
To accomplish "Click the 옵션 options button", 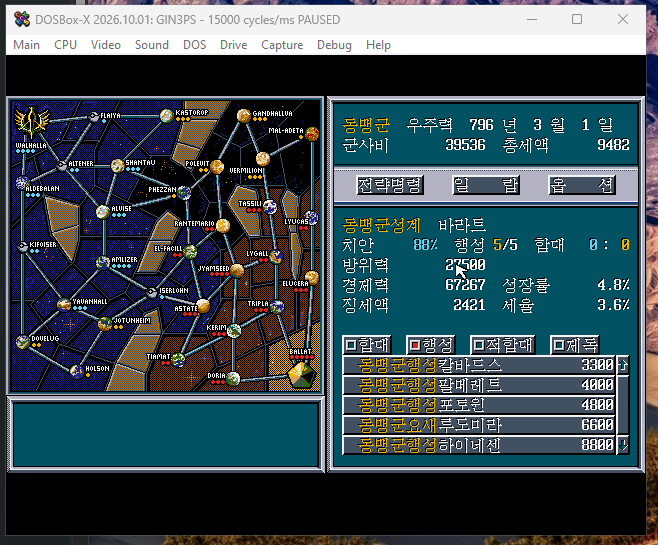I will click(582, 185).
